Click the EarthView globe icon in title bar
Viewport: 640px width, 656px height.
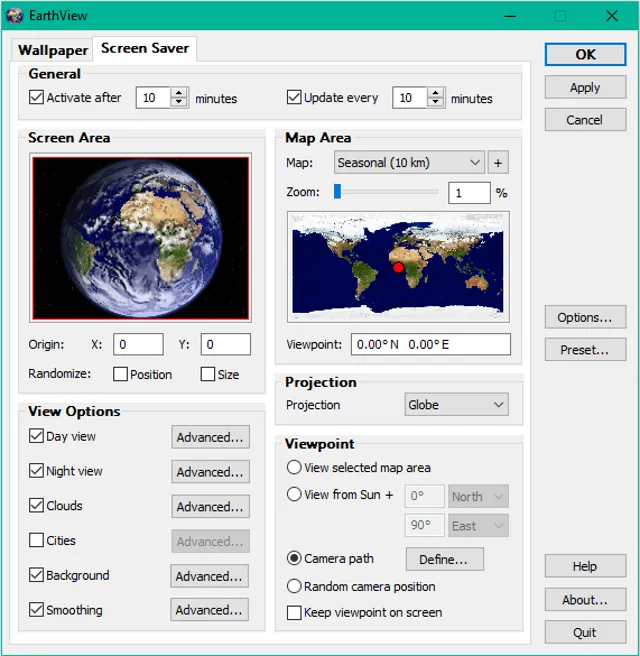(x=14, y=16)
